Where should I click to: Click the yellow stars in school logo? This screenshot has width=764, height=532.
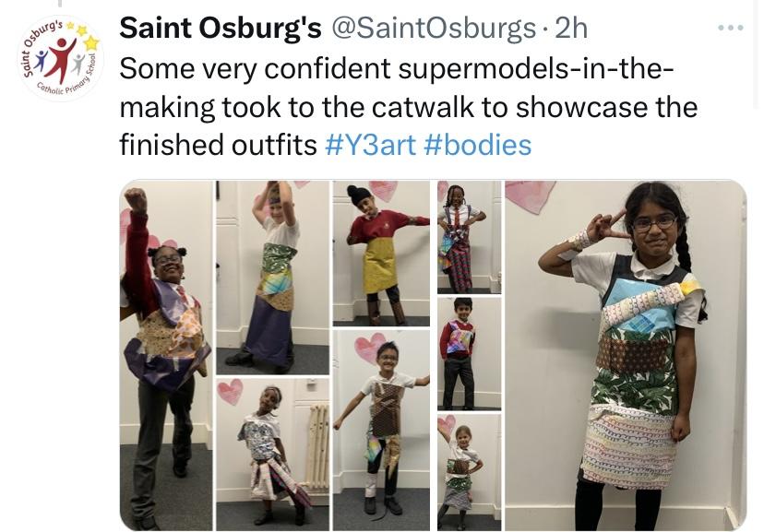pos(86,36)
